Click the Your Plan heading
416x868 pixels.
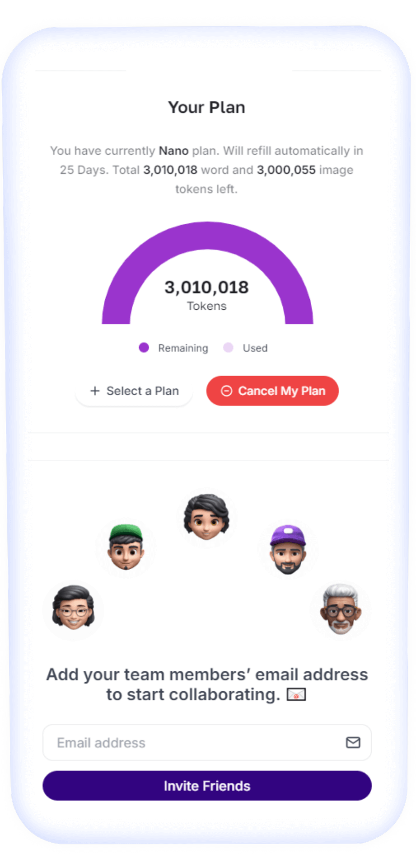point(207,108)
